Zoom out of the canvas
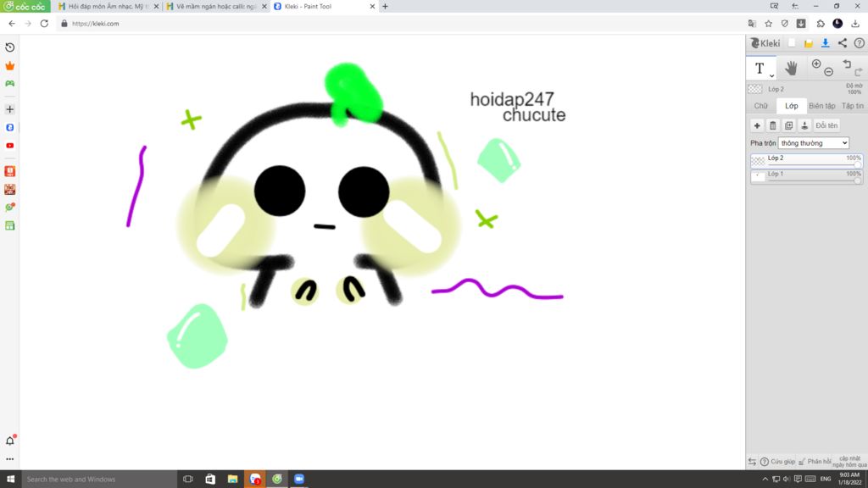Viewport: 868px width, 488px height. (829, 72)
